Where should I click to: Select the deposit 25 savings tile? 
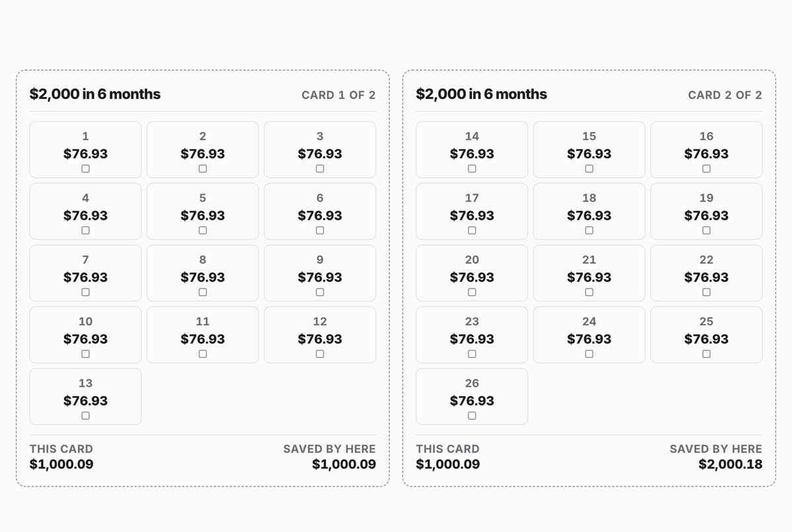(x=706, y=335)
